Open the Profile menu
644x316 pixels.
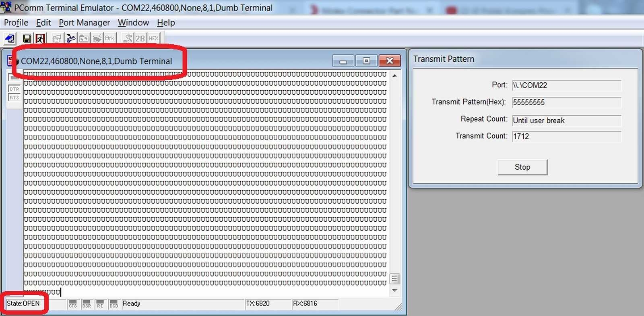pyautogui.click(x=16, y=23)
